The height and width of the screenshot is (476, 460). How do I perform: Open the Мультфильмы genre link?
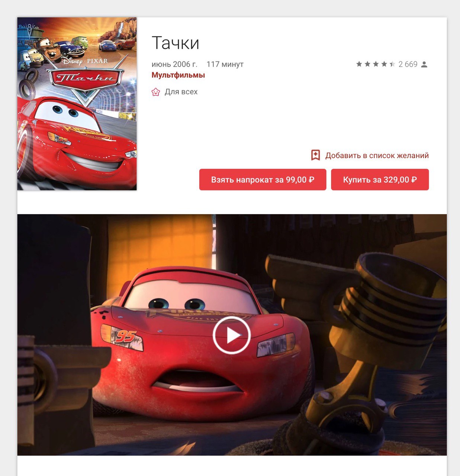tap(178, 75)
